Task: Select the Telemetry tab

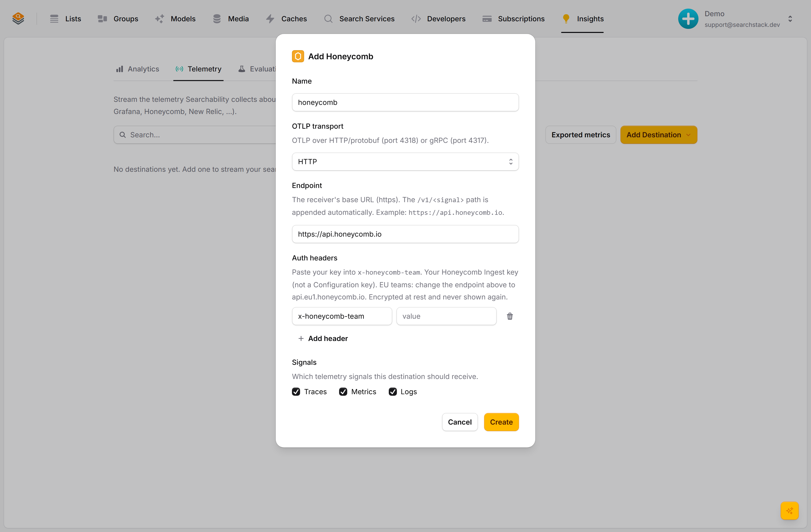Action: [x=198, y=69]
